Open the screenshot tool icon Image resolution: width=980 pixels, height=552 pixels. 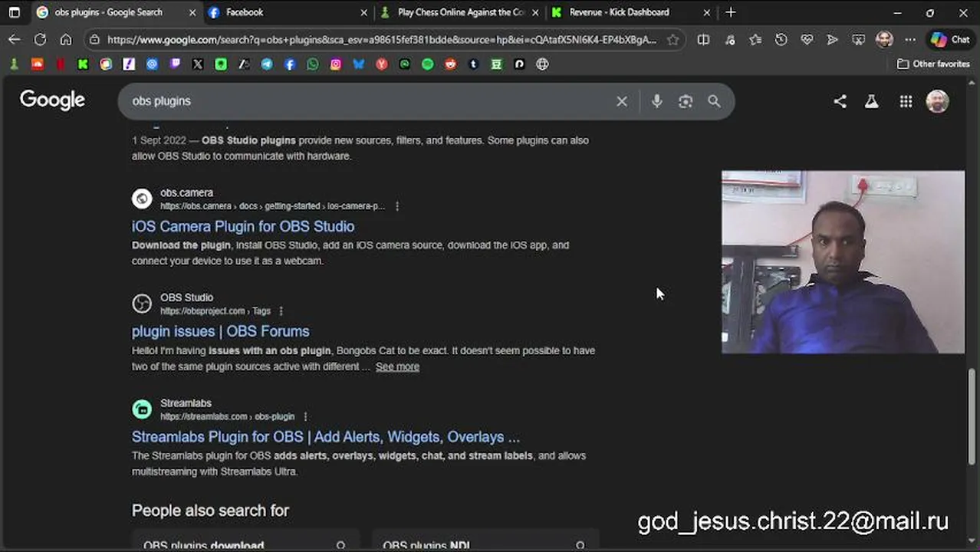coord(858,39)
